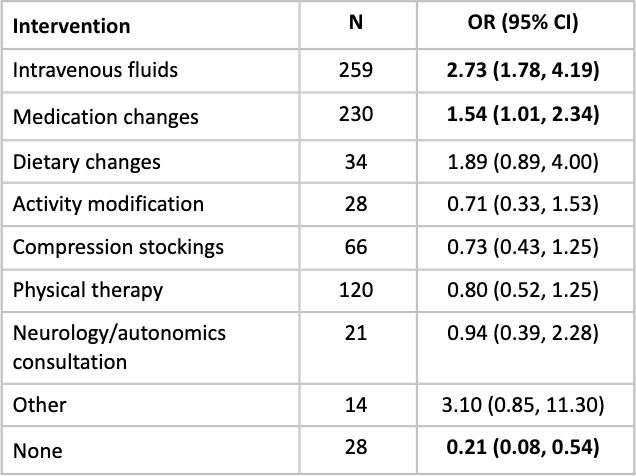Viewport: 636px width, 476px height.
Task: Click the Dietary changes row label
Action: [x=87, y=161]
